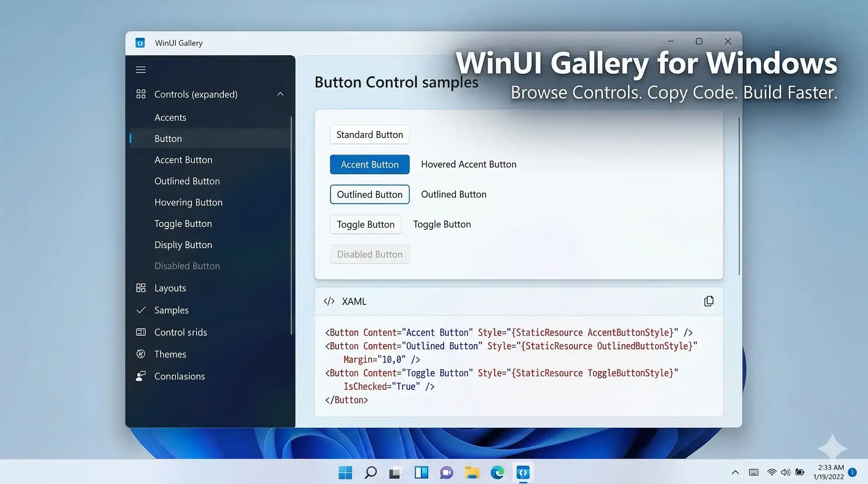Toggle the Toggle Button control
The width and height of the screenshot is (868, 484).
click(x=365, y=224)
